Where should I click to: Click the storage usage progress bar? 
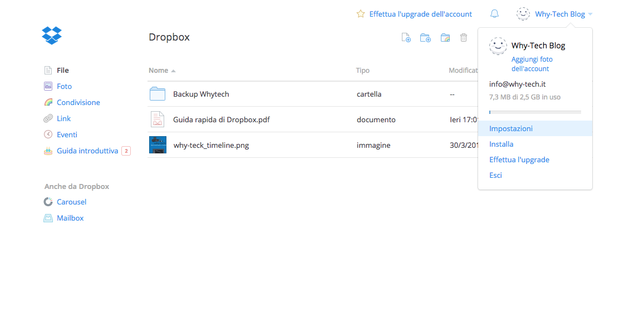click(535, 112)
